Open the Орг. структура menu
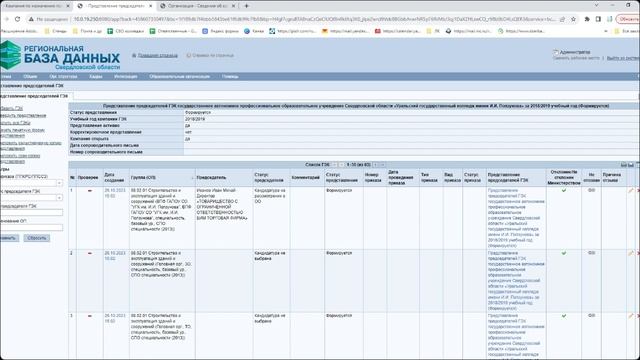The width and height of the screenshot is (640, 360). (x=63, y=76)
